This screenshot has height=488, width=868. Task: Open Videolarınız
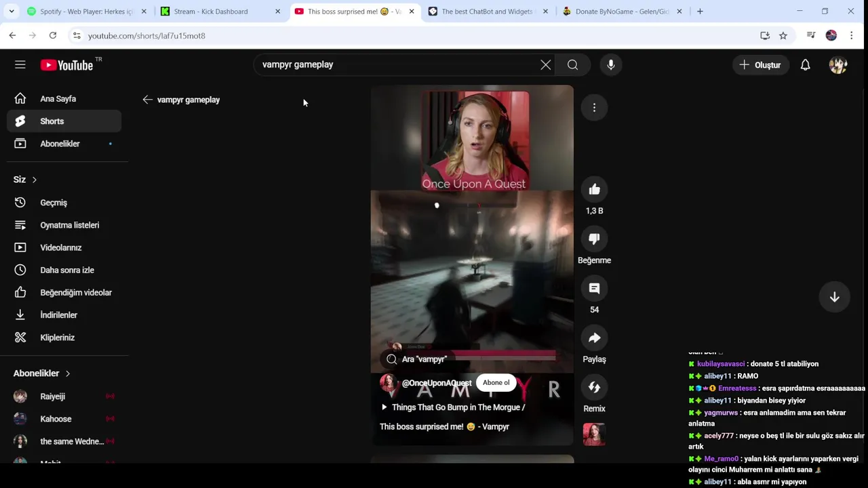[64, 247]
